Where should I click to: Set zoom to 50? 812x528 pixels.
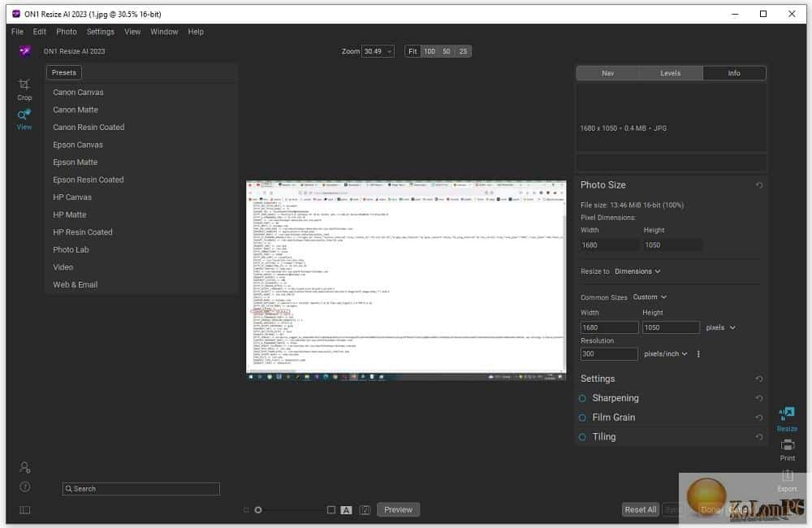(447, 51)
